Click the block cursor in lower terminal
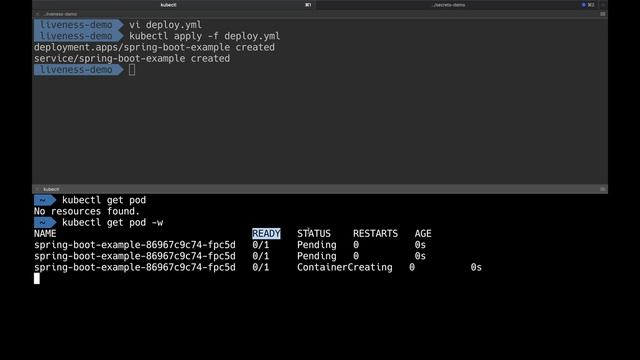The height and width of the screenshot is (360, 640). coord(37,278)
